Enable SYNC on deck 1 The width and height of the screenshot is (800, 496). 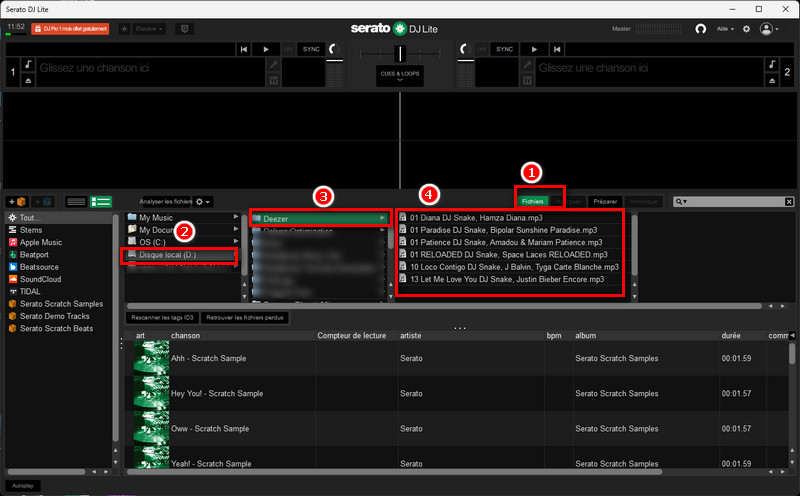(x=311, y=49)
